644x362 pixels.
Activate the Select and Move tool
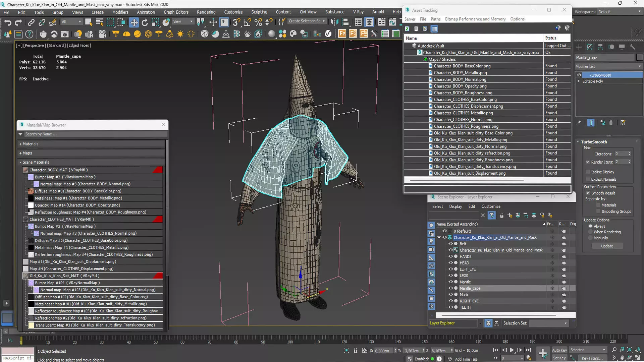134,22
